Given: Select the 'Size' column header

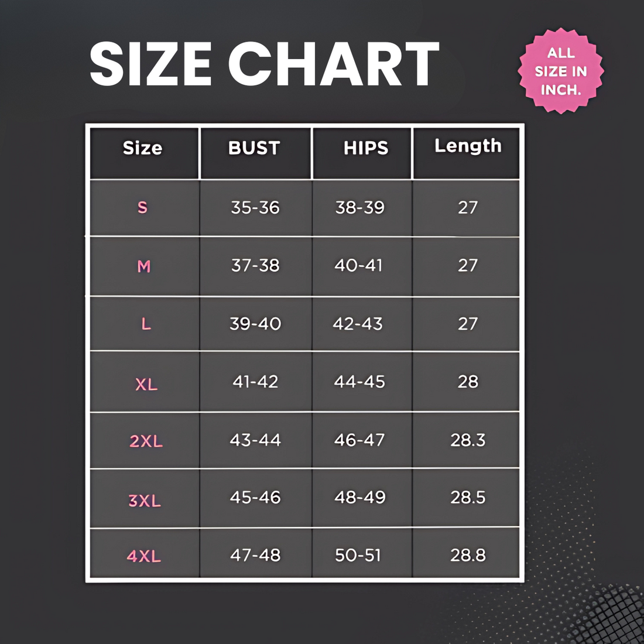Looking at the screenshot, I should (x=142, y=148).
